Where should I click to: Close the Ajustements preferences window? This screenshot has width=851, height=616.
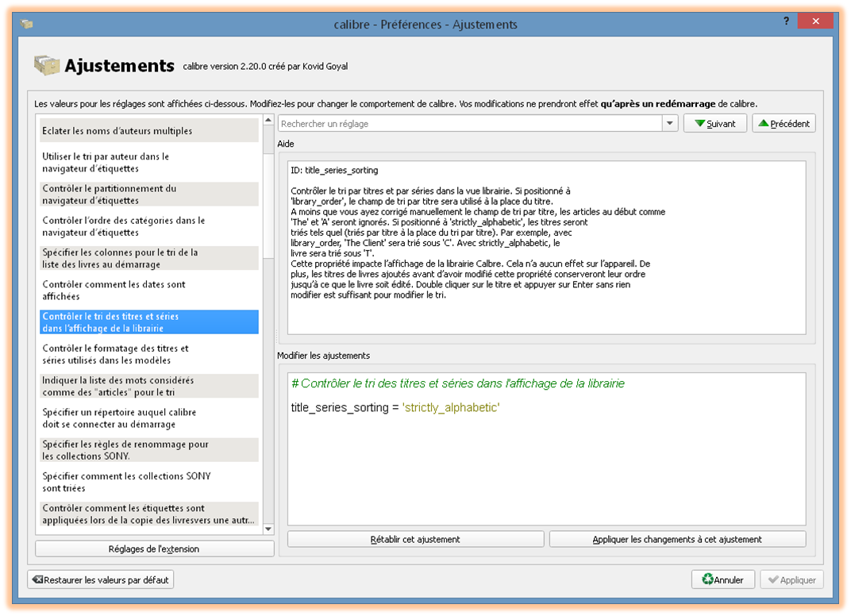pyautogui.click(x=816, y=21)
